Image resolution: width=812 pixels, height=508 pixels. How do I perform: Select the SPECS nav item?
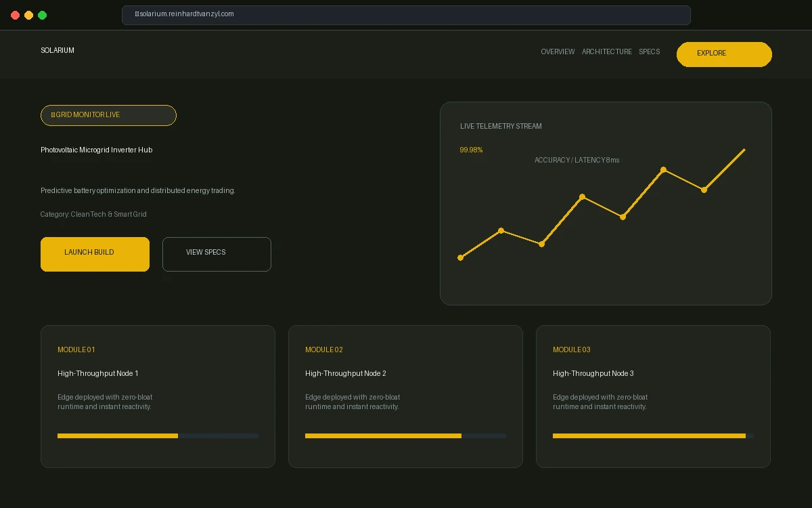(649, 52)
